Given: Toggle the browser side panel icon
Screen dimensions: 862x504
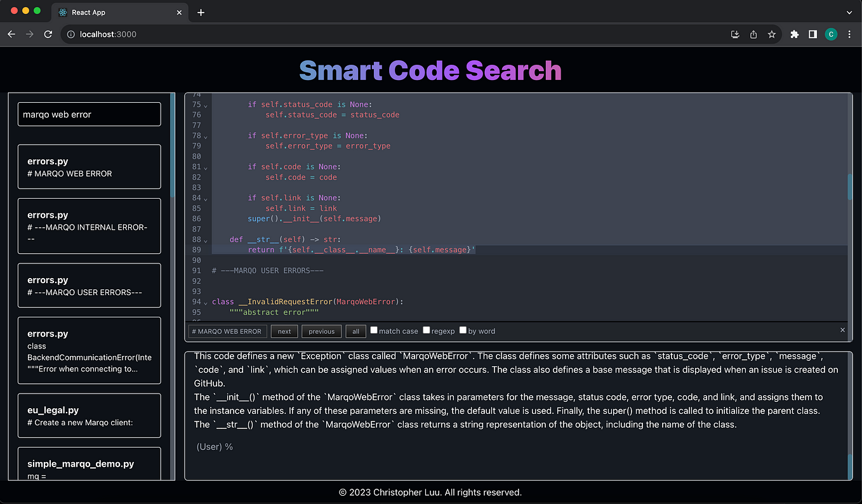Looking at the screenshot, I should (812, 34).
